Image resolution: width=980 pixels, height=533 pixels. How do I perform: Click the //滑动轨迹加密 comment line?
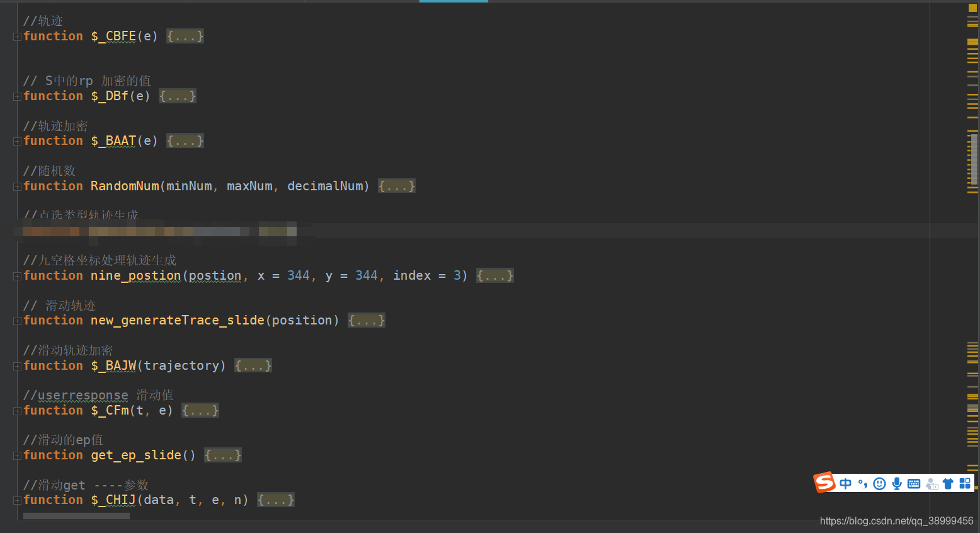click(68, 350)
